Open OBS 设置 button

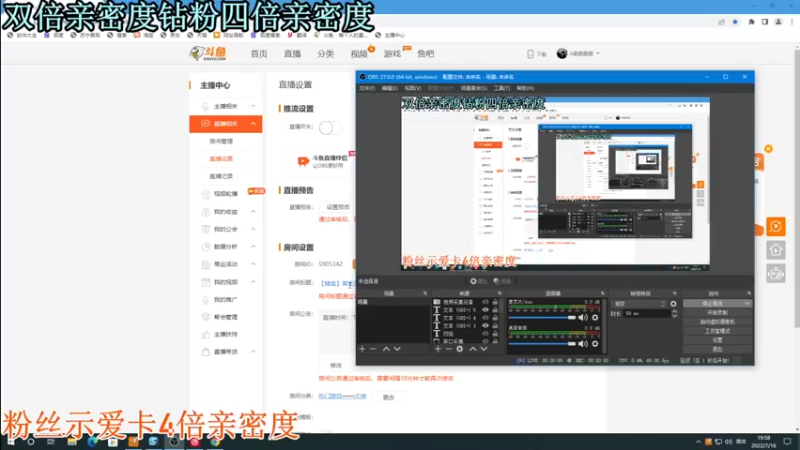point(717,340)
